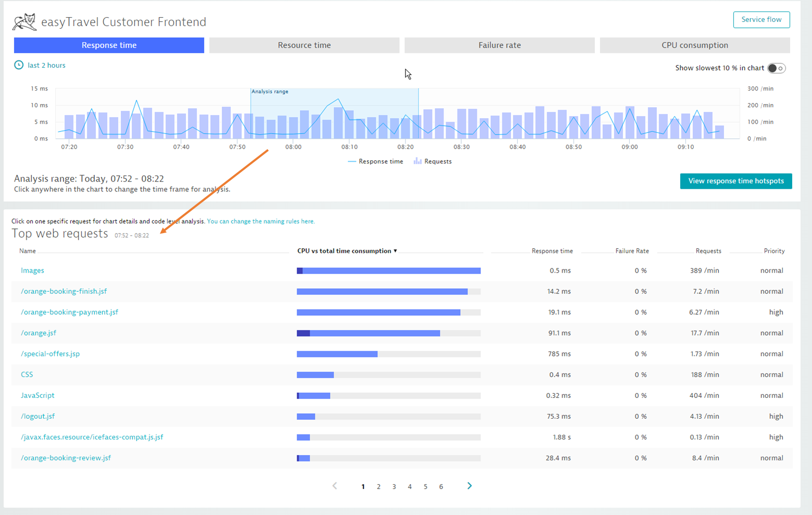
Task: Open the JavaScript request
Action: (37, 395)
